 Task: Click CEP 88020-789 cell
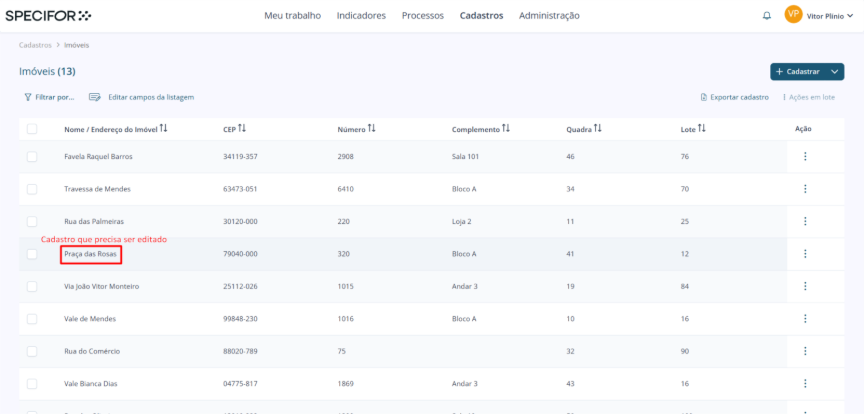241,351
